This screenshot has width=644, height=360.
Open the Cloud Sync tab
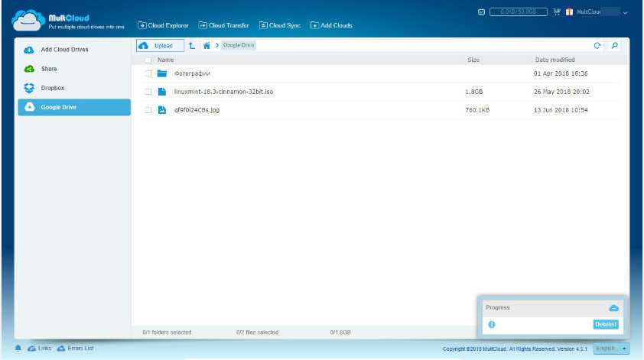pos(280,25)
